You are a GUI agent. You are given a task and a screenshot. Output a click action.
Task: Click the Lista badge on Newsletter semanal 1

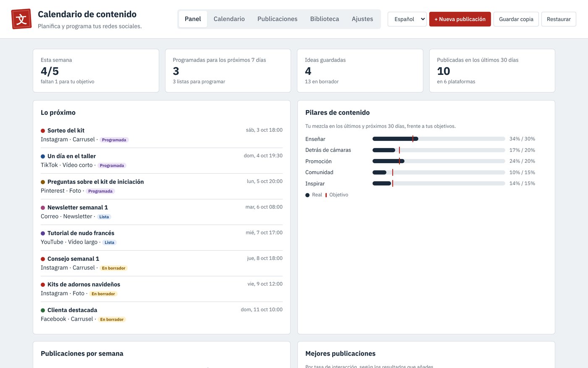104,217
